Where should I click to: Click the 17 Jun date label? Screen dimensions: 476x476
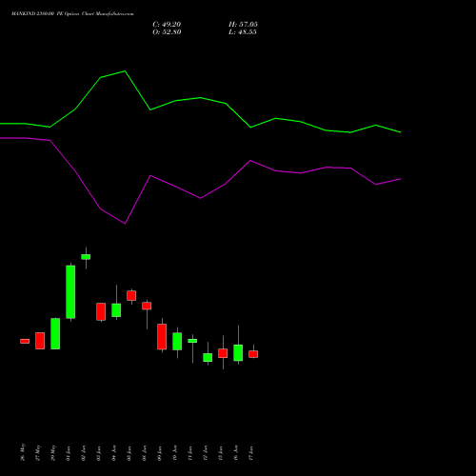(x=251, y=453)
